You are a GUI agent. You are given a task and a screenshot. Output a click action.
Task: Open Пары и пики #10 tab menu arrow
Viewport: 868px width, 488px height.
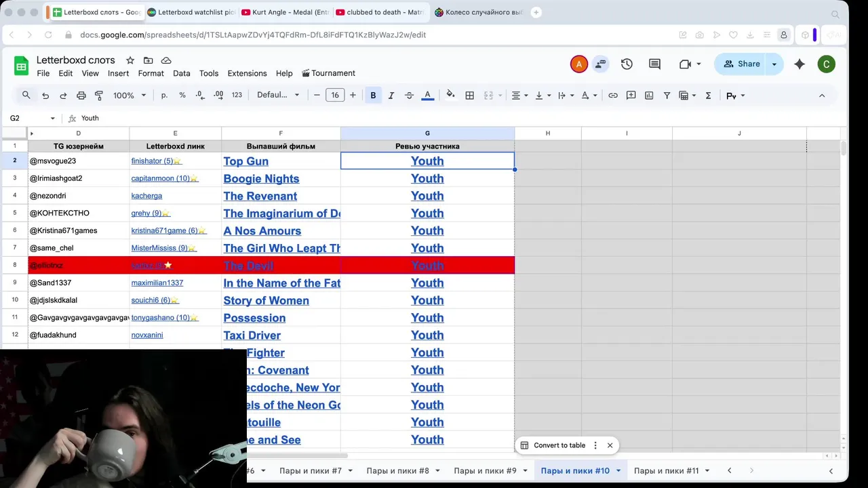(618, 470)
